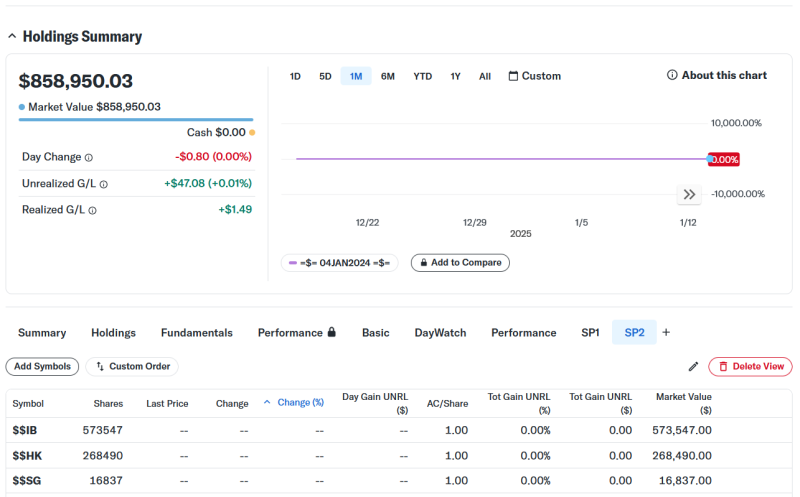Switch to the Fundamentals tab

(197, 333)
